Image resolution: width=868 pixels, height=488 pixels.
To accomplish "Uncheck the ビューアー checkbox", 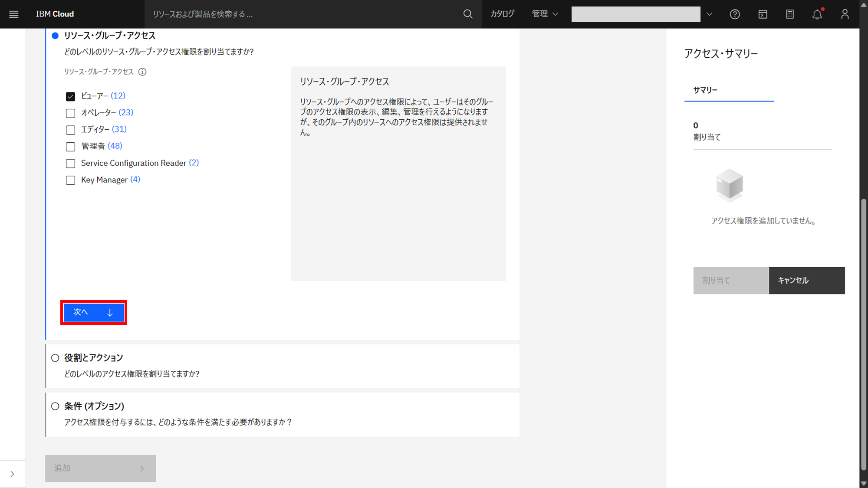I will (70, 96).
